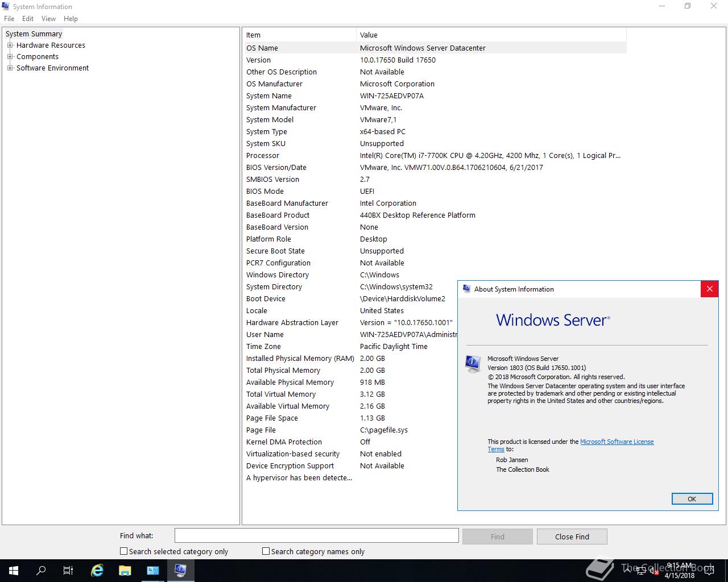728x582 pixels.
Task: Select System Information taskbar icon
Action: pyautogui.click(x=181, y=571)
